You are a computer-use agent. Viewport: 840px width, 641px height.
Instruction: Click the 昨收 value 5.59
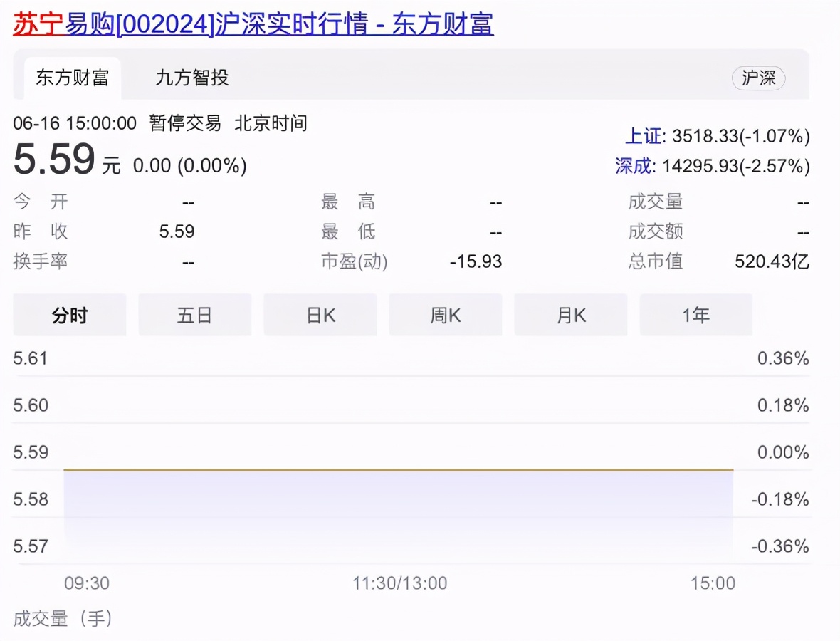coord(177,231)
